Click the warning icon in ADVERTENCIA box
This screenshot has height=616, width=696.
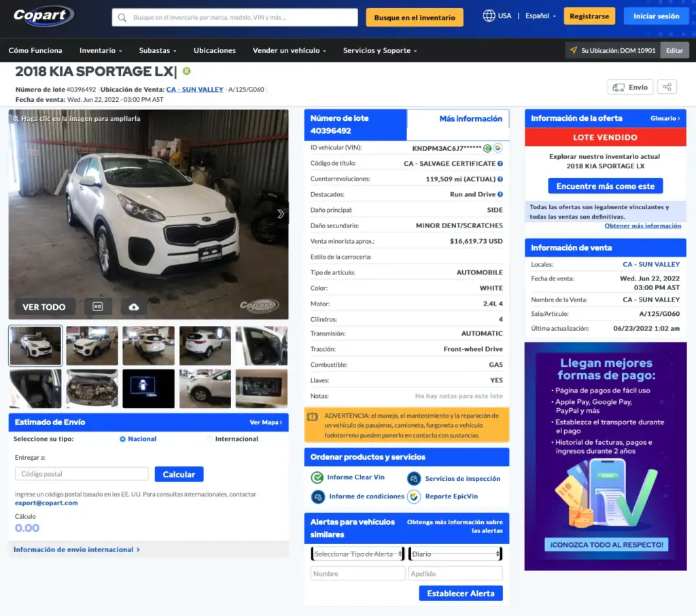[x=313, y=417]
